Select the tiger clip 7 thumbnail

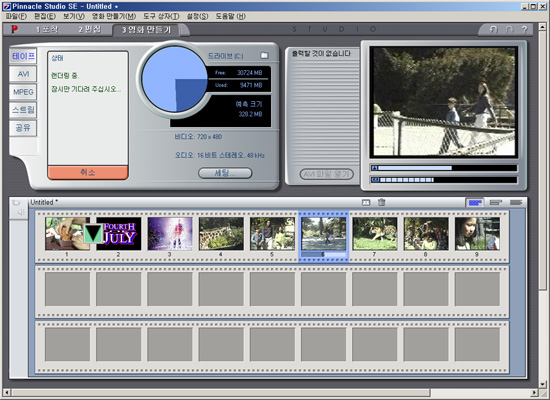[375, 234]
